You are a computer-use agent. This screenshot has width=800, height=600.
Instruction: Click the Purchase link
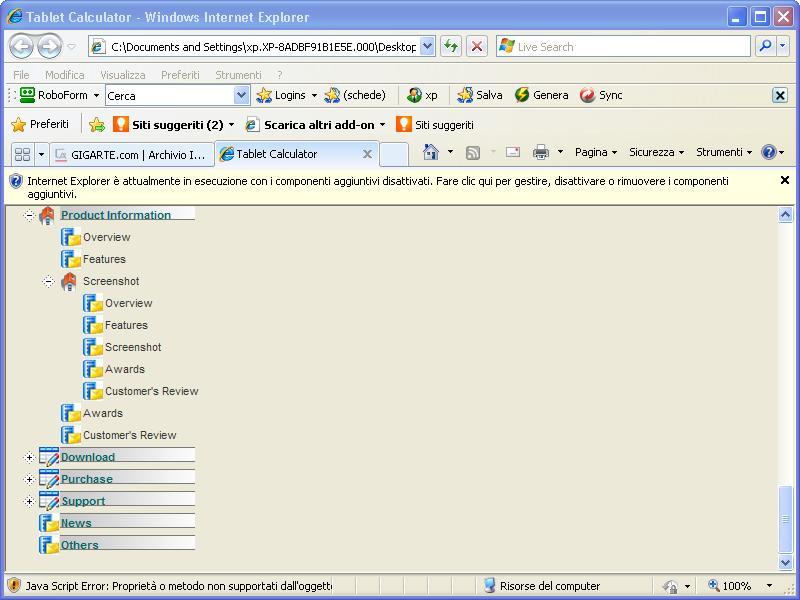pos(87,479)
